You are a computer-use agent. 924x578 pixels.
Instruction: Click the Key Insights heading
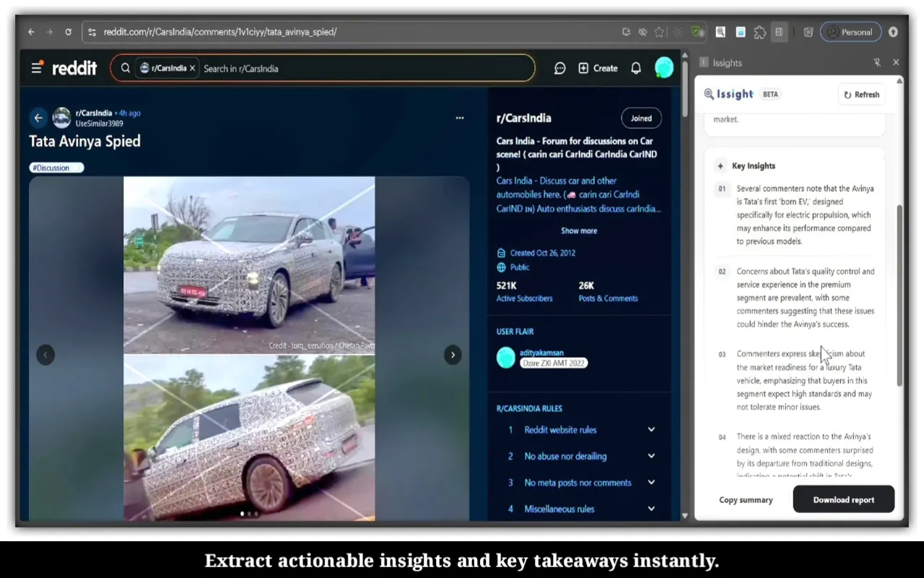pos(754,165)
